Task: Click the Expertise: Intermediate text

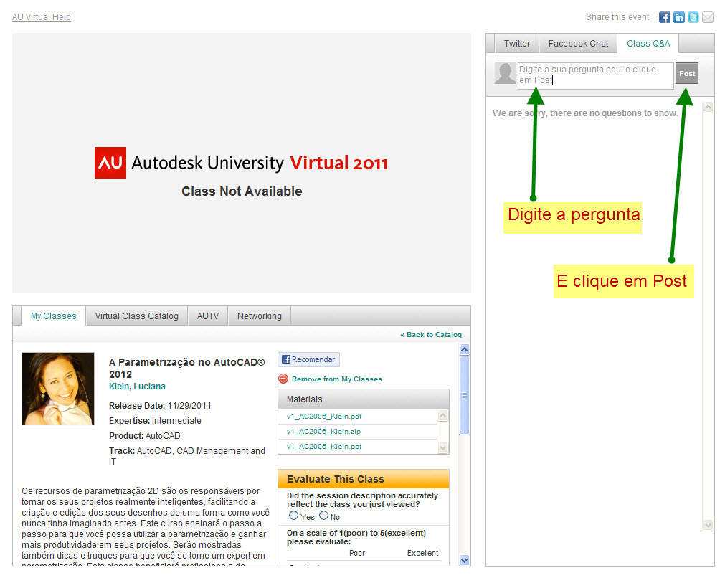Action: [155, 421]
